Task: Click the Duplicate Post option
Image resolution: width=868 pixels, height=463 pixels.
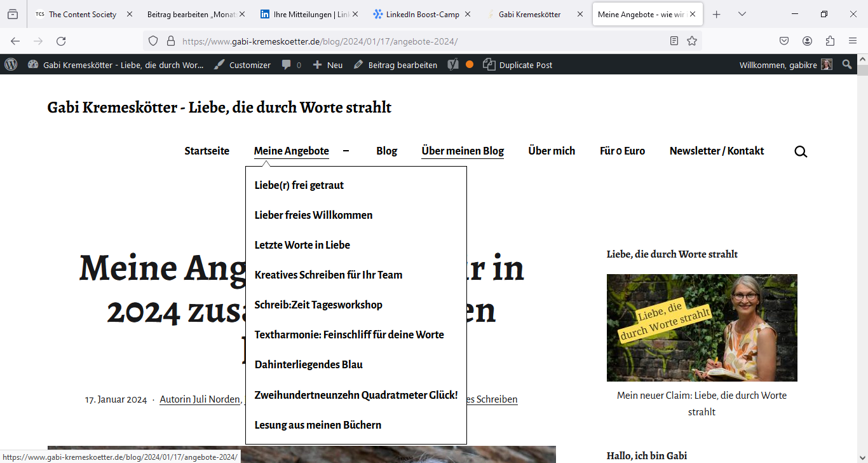Action: pyautogui.click(x=518, y=65)
